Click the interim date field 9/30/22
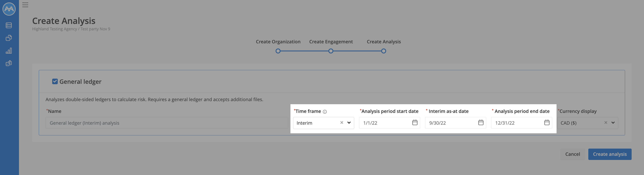Screen dimensions: 644x175 [x=455, y=123]
